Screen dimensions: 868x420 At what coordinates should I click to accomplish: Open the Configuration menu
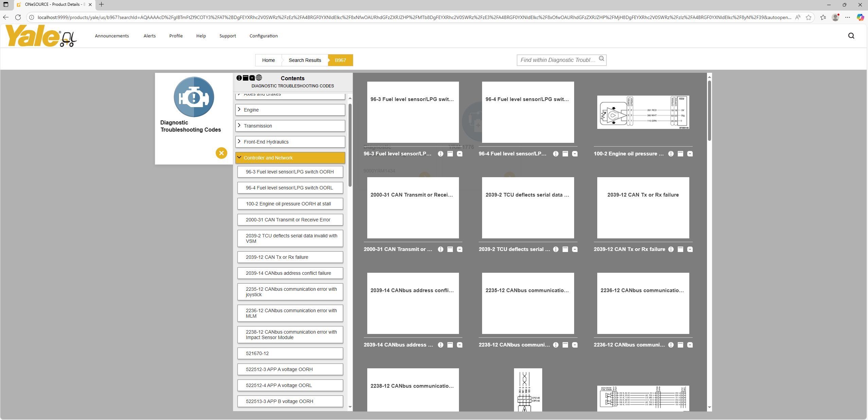(x=263, y=36)
